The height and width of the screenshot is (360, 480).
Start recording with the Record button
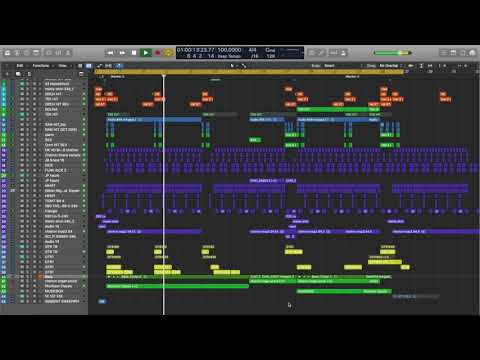157,53
